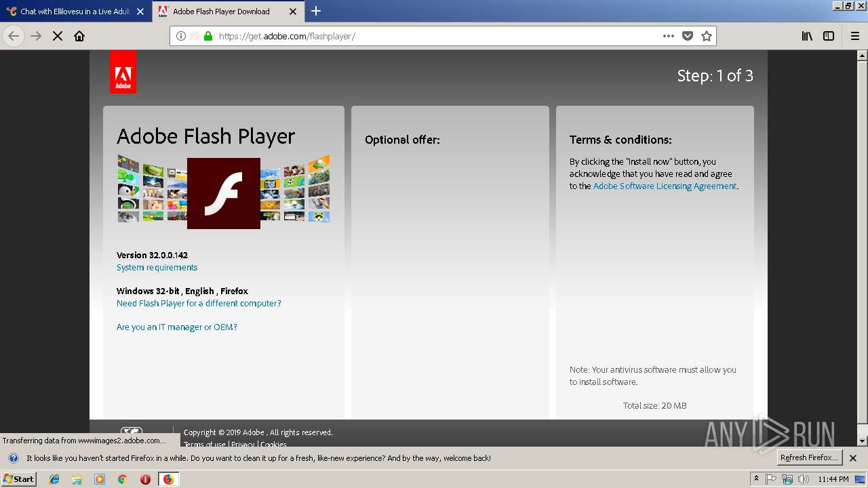Viewport: 868px width, 488px height.
Task: Click the 'Version 32.0.0.142' text
Action: click(x=152, y=255)
